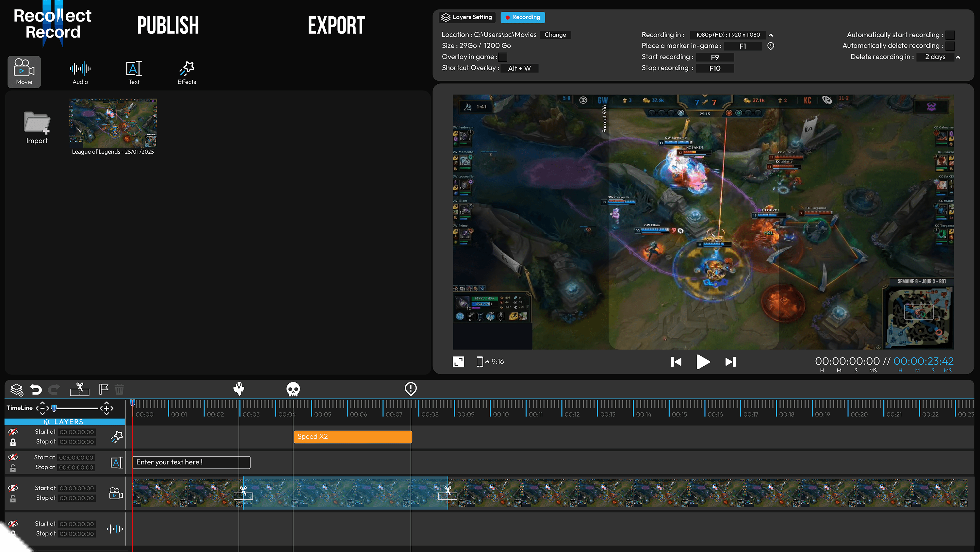
Task: Click the skull marker above the timeline
Action: [293, 389]
